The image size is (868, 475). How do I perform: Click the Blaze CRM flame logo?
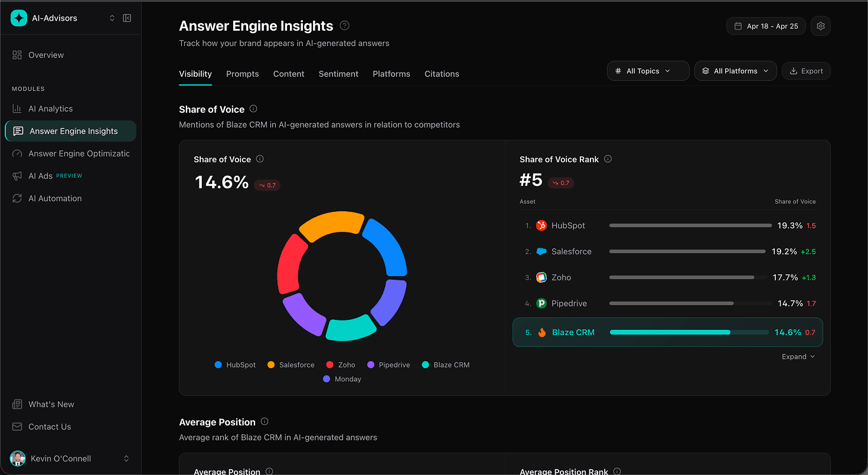[x=542, y=332]
